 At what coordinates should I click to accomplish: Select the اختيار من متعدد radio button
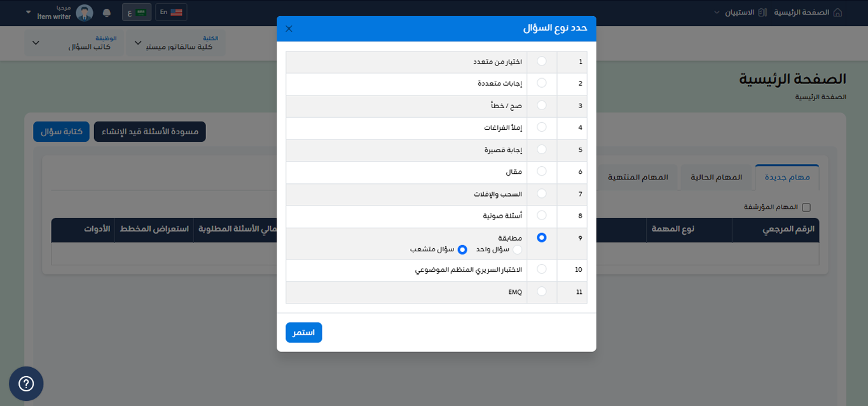pyautogui.click(x=542, y=62)
